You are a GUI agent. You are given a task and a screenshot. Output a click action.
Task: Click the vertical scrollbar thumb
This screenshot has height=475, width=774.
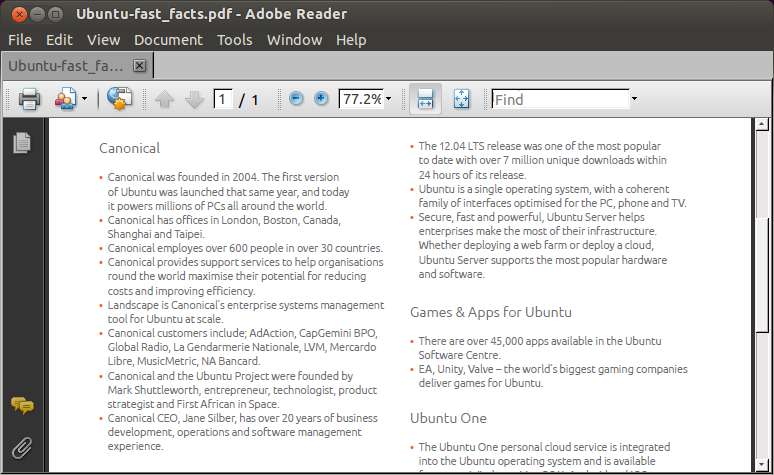pos(762,275)
